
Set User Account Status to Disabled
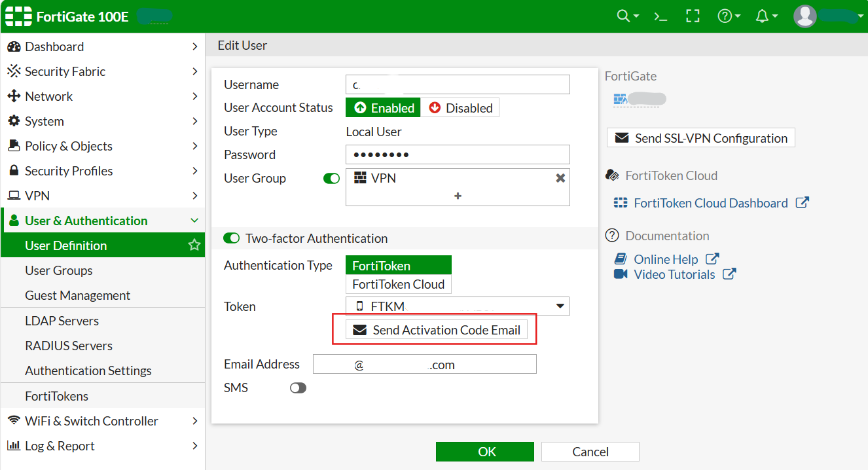(x=460, y=108)
